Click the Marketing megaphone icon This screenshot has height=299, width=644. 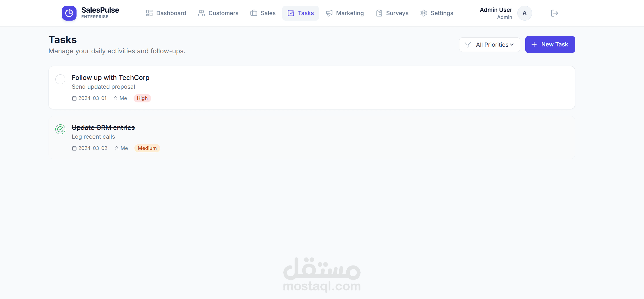[329, 13]
